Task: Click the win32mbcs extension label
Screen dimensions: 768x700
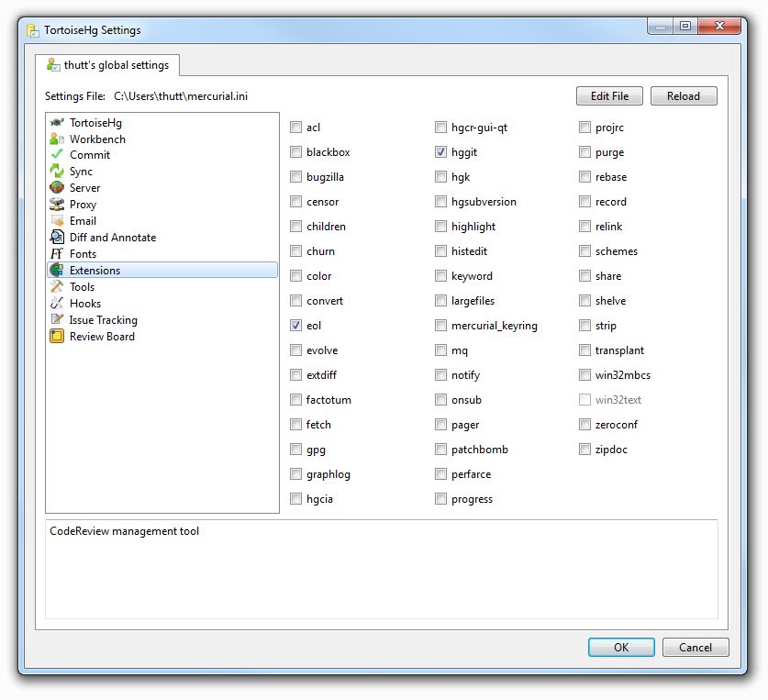Action: [x=622, y=375]
